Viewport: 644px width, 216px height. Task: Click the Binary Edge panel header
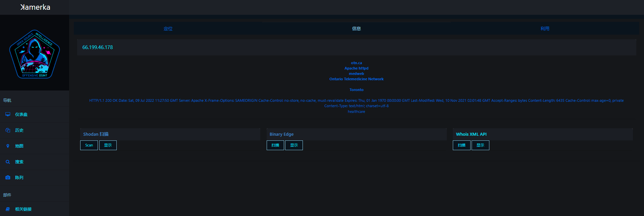pos(357,134)
